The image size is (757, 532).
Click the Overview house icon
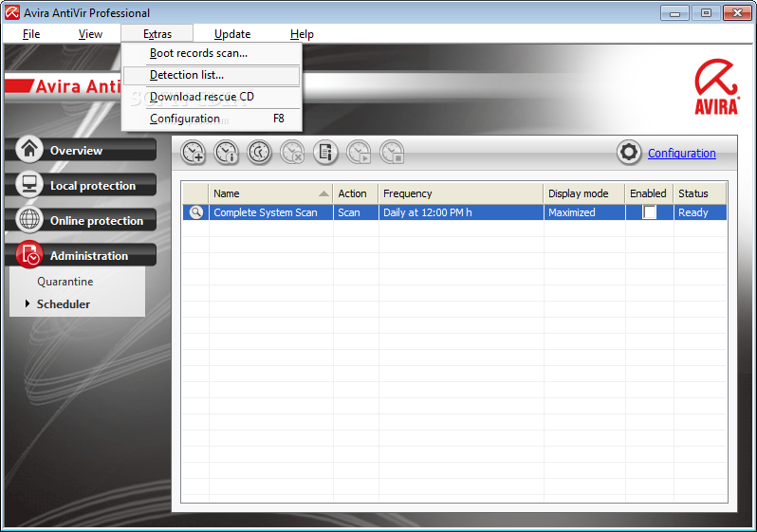point(29,149)
